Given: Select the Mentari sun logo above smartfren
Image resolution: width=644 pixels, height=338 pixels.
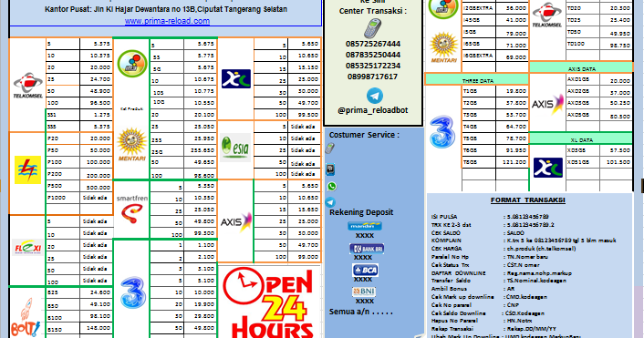Looking at the screenshot, I should [132, 144].
